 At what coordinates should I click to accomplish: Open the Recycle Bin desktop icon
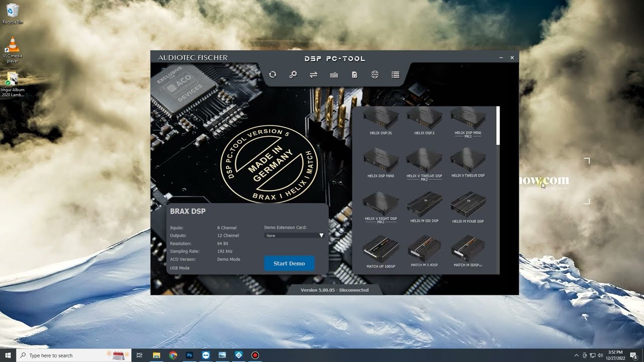click(13, 14)
